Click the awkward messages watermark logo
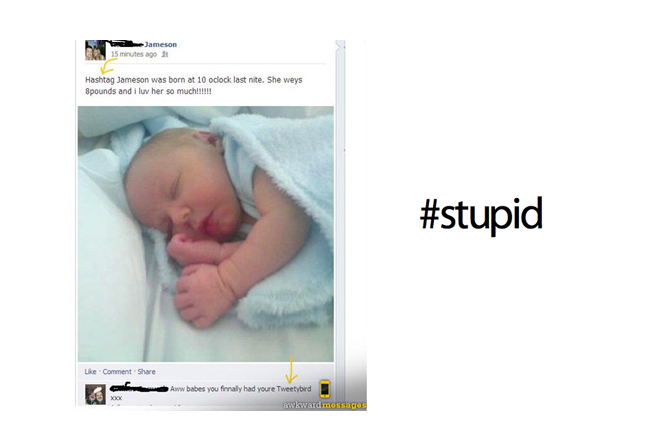 point(325,405)
